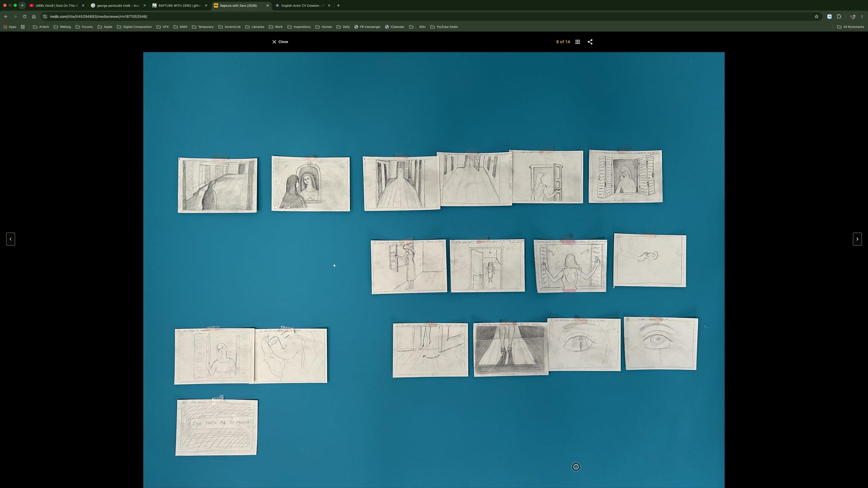The height and width of the screenshot is (488, 868).
Task: Open the Apps shortcut in bookmarks bar
Action: [x=10, y=27]
